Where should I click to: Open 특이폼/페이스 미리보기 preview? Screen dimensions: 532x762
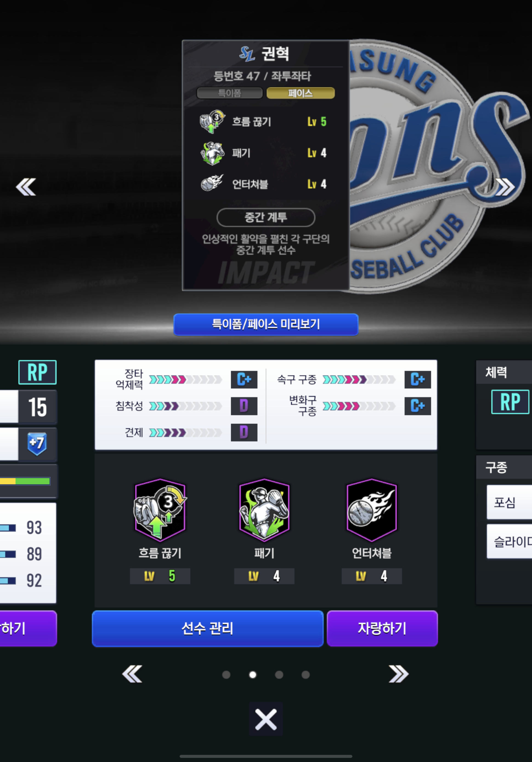[x=266, y=324]
